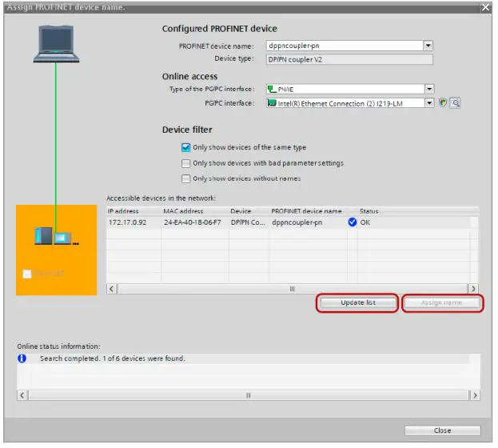Toggle the Flash LED checkbox in the orange panel

(27, 274)
